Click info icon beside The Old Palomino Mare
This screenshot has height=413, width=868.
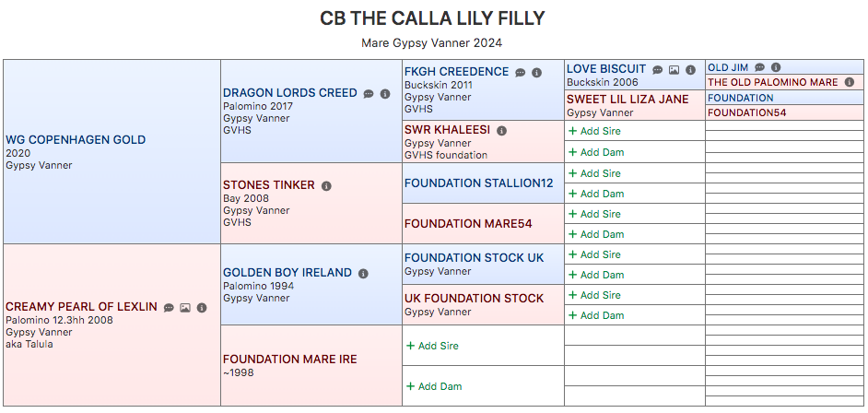(850, 82)
